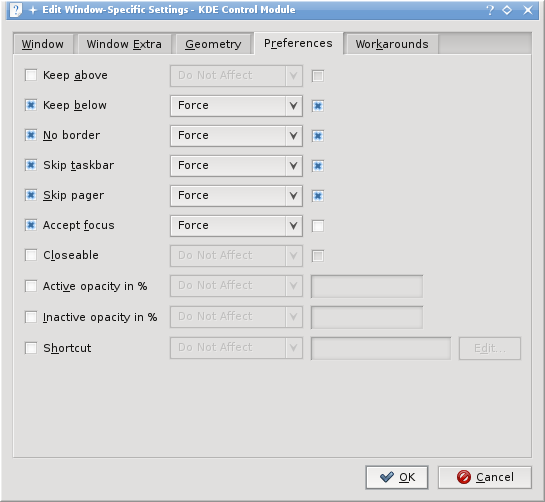545x502 pixels.
Task: Click the Edit... shortcut button
Action: 490,348
